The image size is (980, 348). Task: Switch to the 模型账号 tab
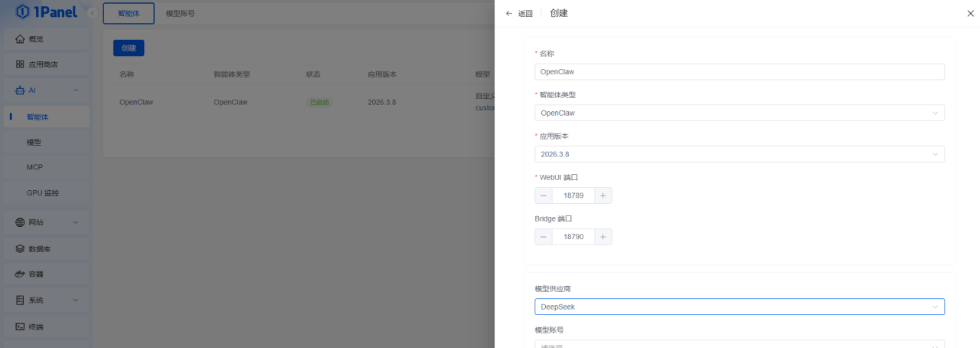[180, 14]
